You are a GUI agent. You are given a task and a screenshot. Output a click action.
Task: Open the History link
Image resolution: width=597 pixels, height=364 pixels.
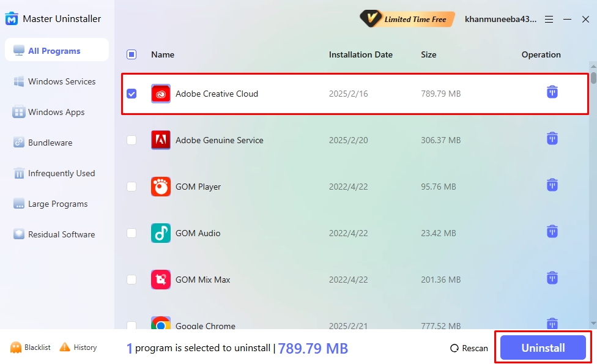[x=85, y=347]
